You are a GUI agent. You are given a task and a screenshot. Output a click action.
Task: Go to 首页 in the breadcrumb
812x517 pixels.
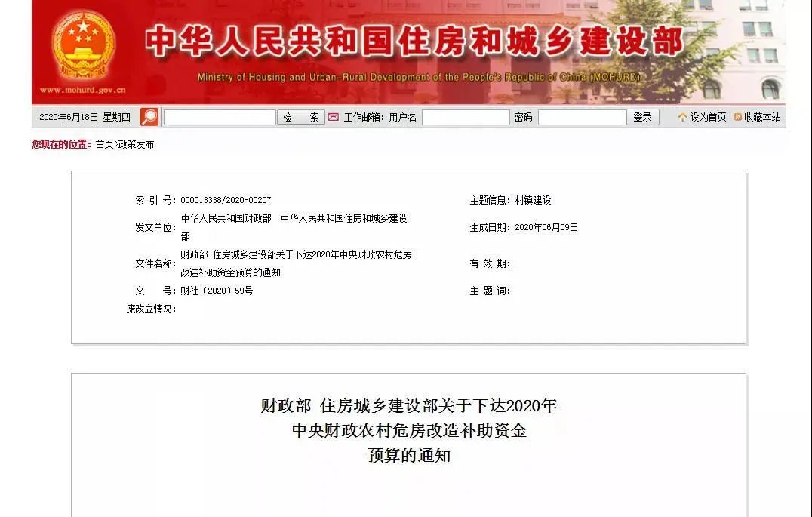pyautogui.click(x=104, y=144)
